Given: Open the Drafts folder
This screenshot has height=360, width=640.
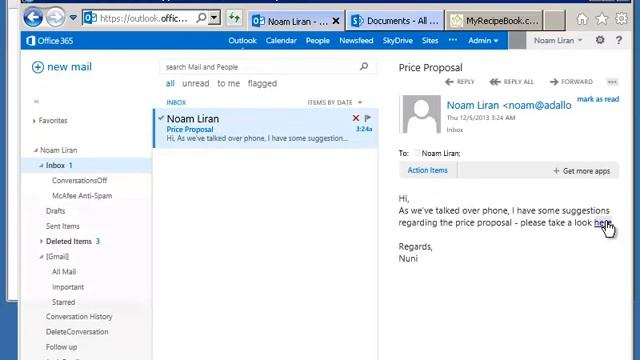Looking at the screenshot, I should click(56, 211).
